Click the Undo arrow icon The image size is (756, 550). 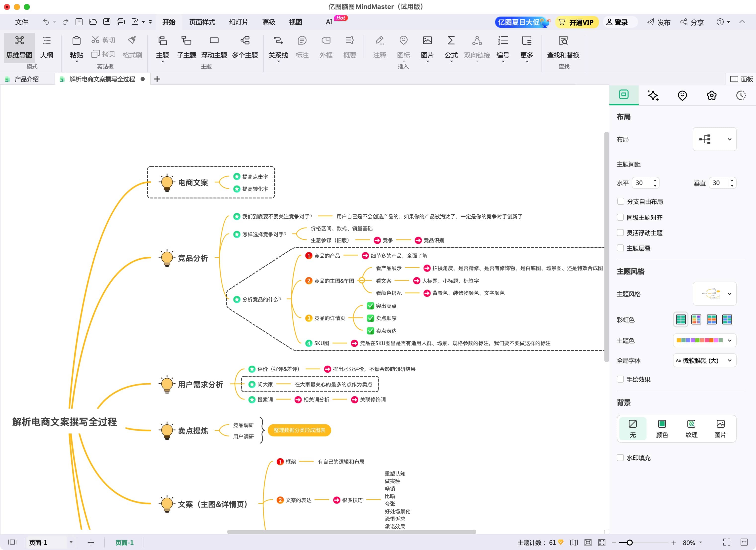coord(46,22)
